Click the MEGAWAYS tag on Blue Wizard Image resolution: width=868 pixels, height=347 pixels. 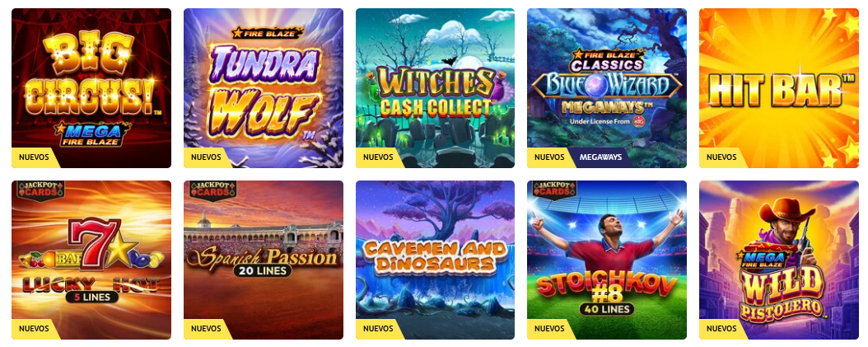tap(600, 157)
